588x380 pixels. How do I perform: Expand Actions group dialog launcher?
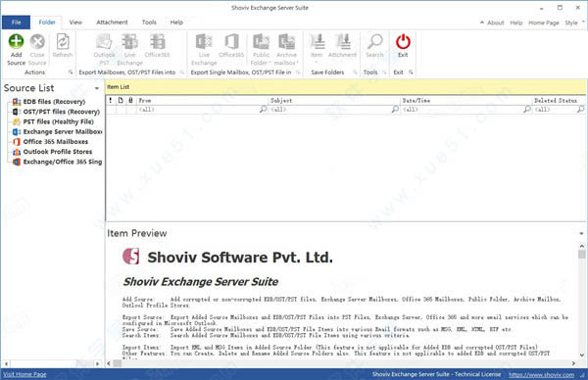(x=71, y=72)
